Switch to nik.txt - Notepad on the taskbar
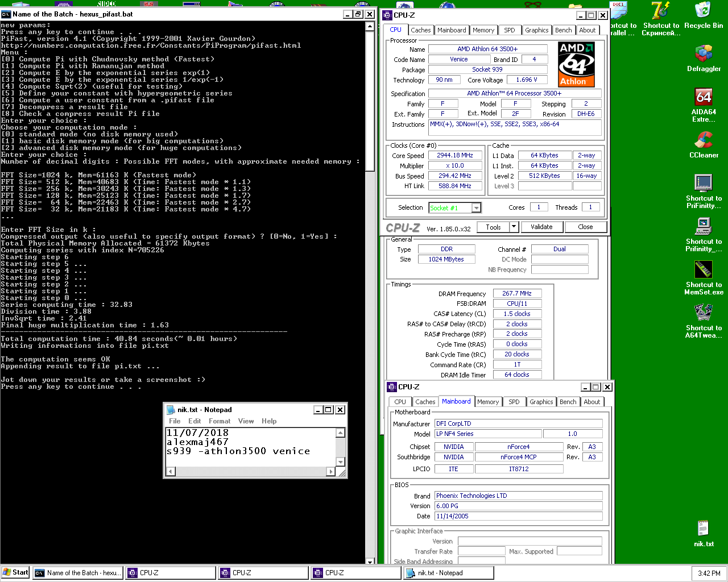The width and height of the screenshot is (728, 582). (x=449, y=573)
